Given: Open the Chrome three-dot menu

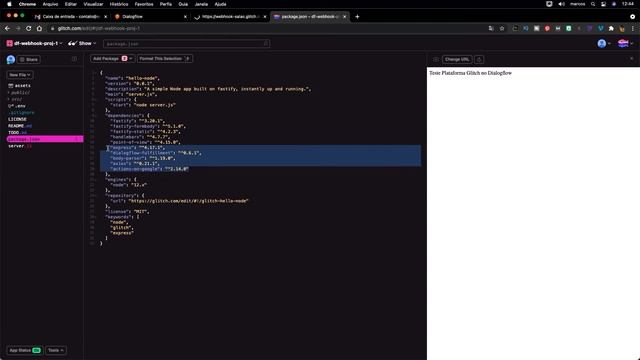Looking at the screenshot, I should pyautogui.click(x=633, y=29).
